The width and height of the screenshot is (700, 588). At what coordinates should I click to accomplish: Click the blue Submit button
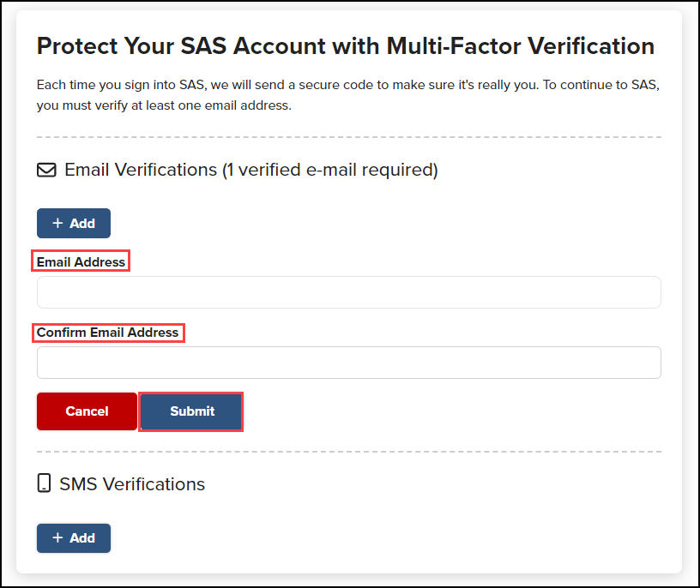190,411
